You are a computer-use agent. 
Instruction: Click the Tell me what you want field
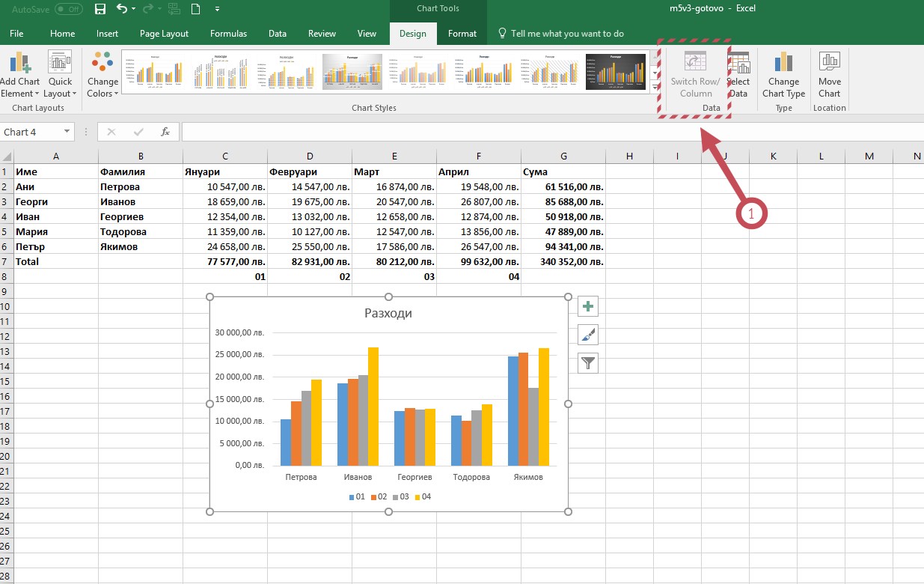567,34
